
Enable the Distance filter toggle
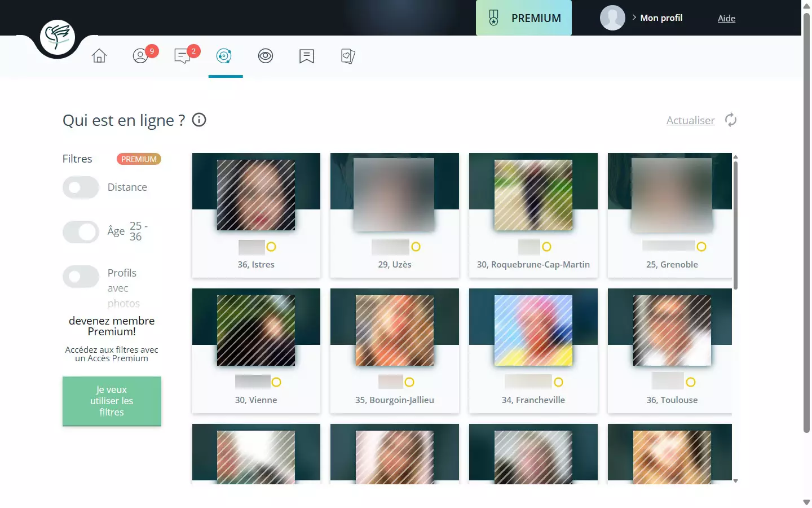click(x=81, y=187)
